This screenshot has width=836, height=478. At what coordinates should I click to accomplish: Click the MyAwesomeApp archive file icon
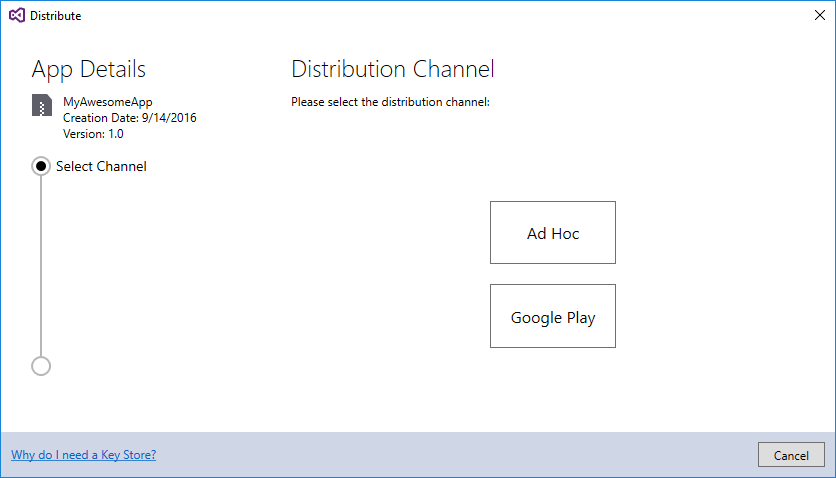[42, 105]
